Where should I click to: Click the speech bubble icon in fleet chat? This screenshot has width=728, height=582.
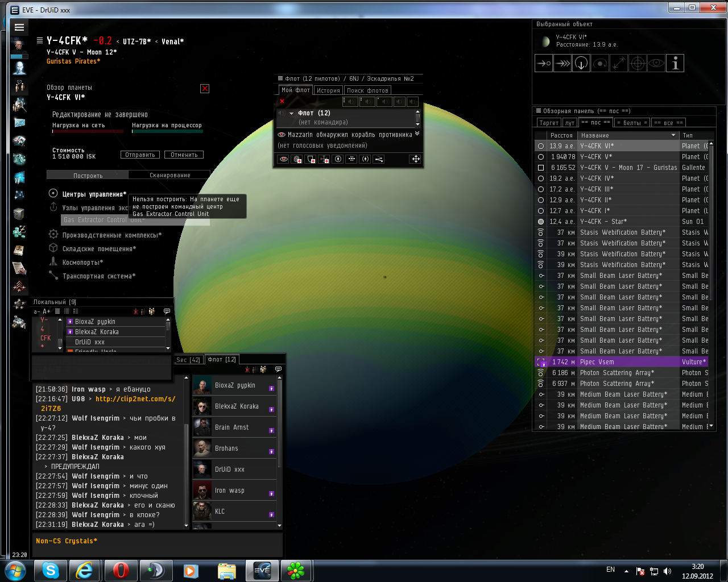[278, 369]
